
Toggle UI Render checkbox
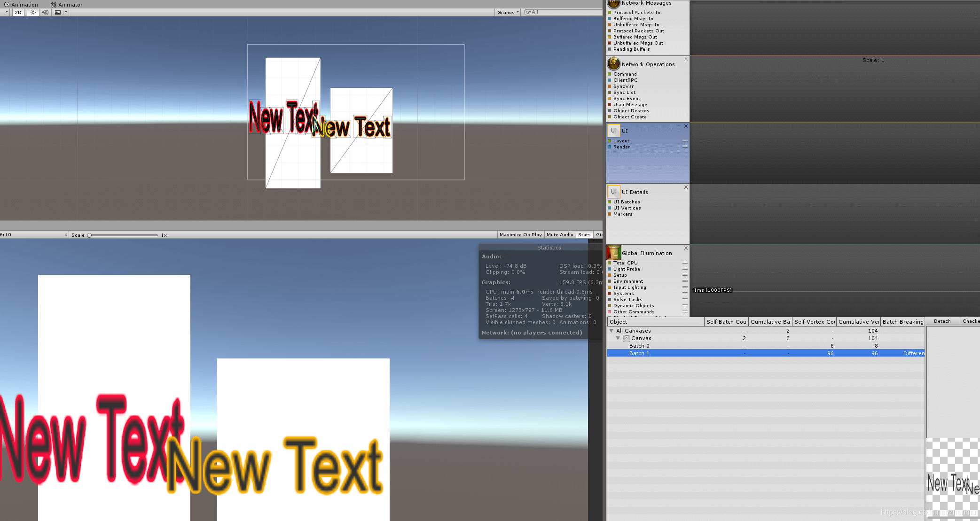click(x=609, y=147)
